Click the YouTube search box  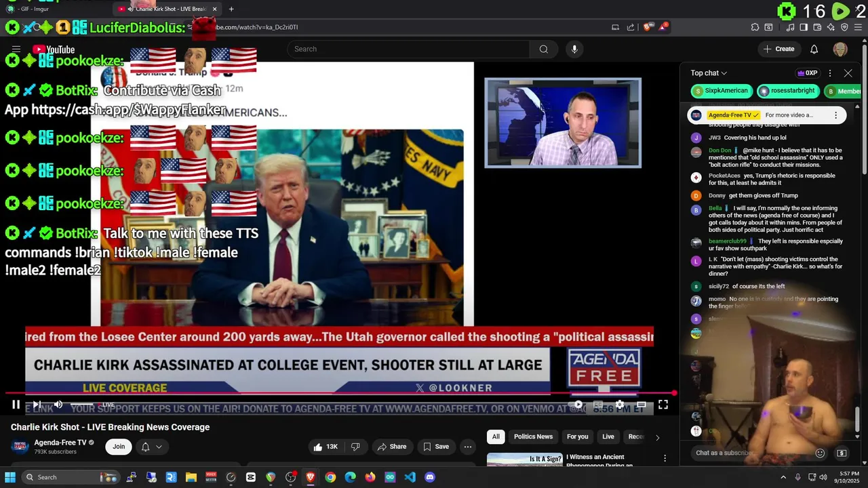409,49
